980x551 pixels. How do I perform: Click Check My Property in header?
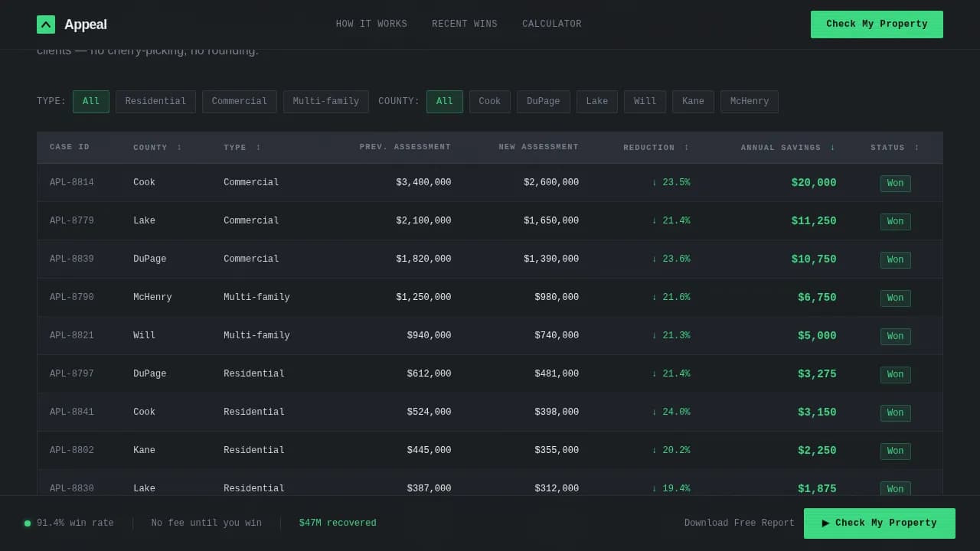[x=876, y=24]
